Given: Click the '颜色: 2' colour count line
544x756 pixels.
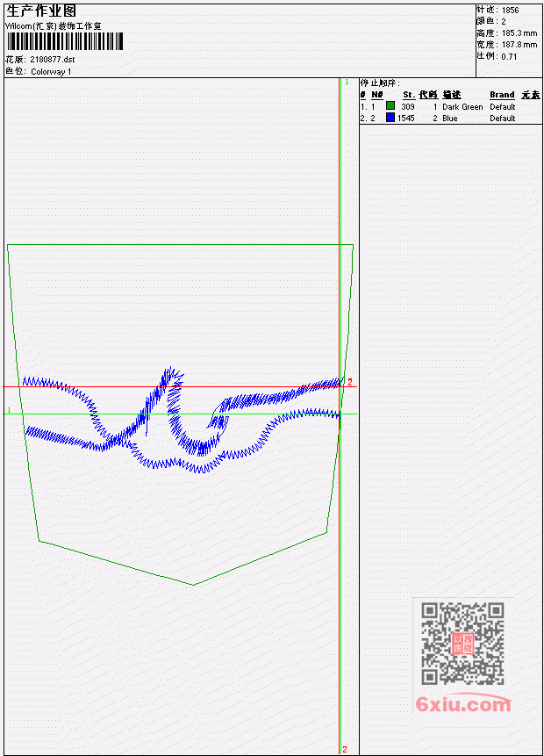Looking at the screenshot, I should pos(491,21).
